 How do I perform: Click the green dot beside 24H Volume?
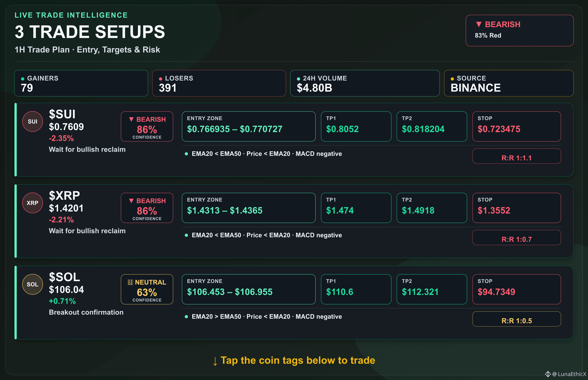(299, 79)
